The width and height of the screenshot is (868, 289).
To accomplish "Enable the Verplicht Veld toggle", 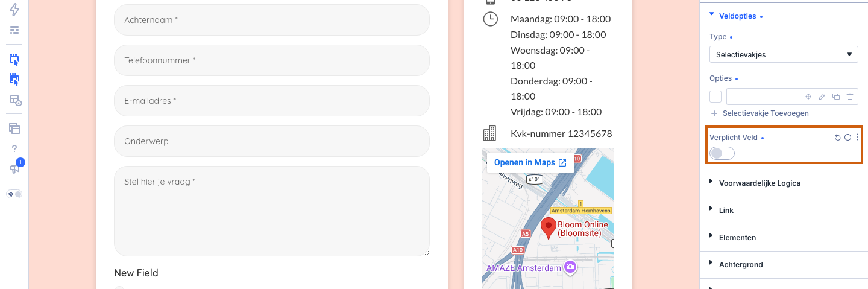I will (722, 153).
